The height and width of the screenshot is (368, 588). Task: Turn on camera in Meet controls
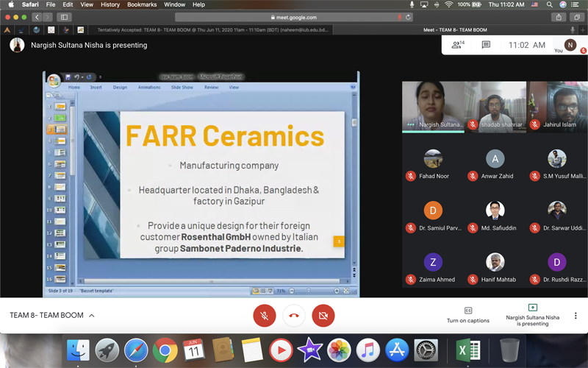coord(323,316)
